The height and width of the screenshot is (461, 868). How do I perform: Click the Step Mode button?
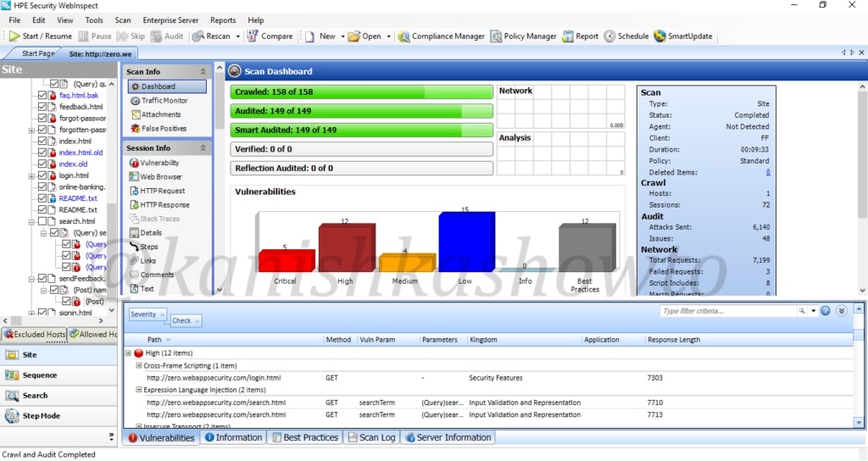click(x=58, y=416)
